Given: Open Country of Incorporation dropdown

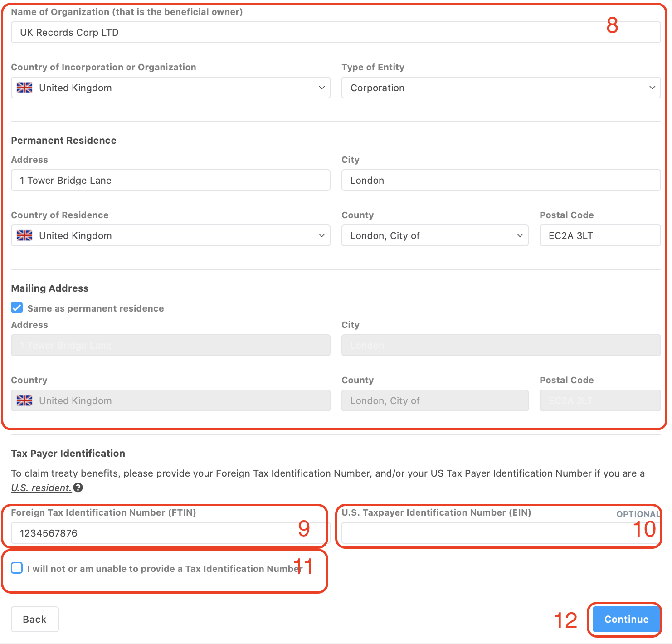Looking at the screenshot, I should (x=170, y=88).
